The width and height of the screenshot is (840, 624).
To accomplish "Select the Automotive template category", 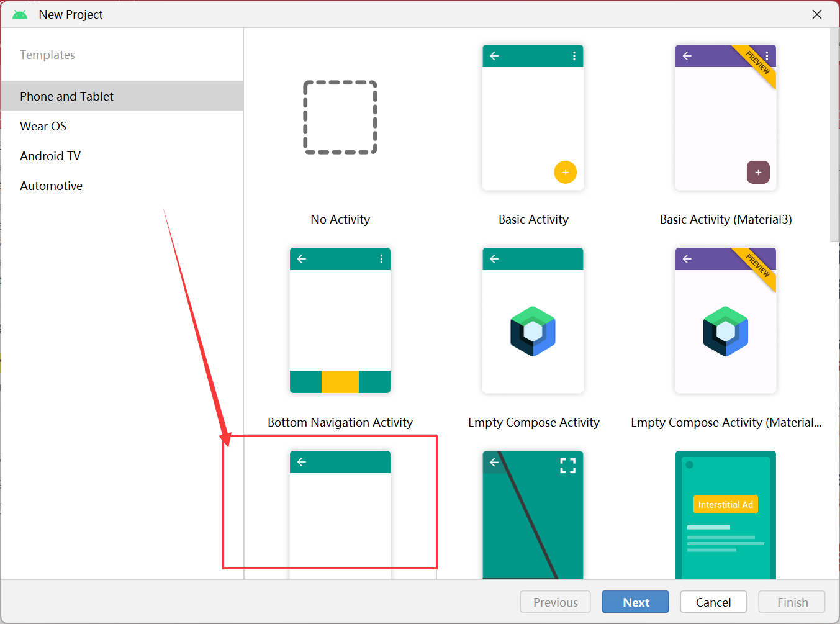I will [122, 186].
